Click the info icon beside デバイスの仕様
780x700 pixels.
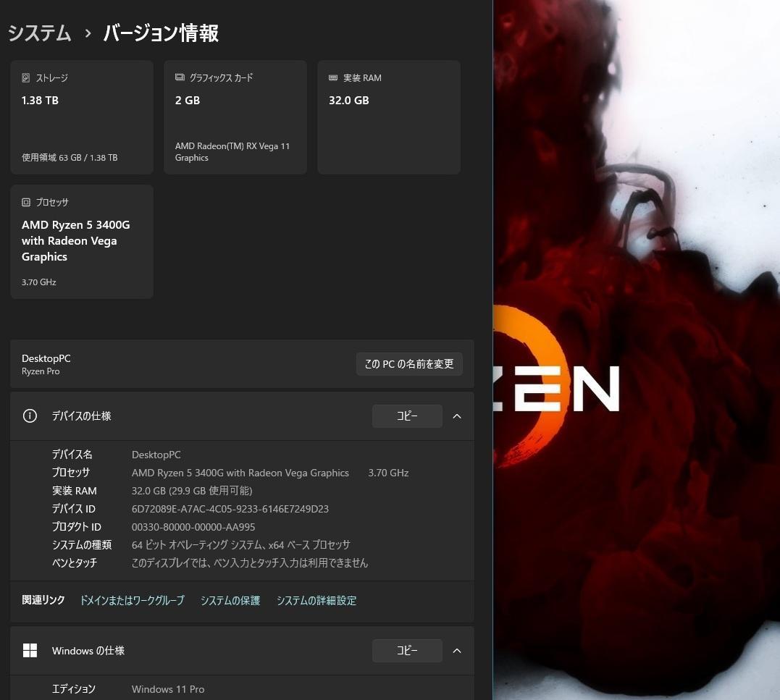click(x=30, y=416)
